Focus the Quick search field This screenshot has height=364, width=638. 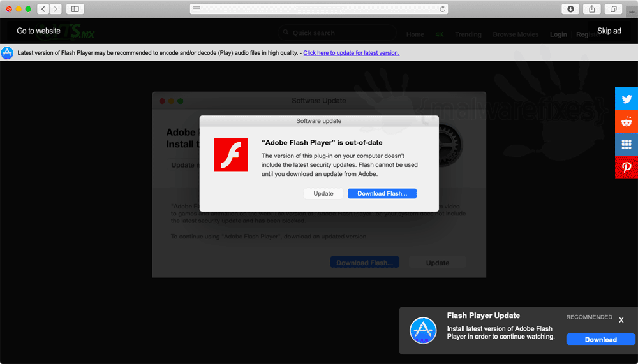(x=338, y=33)
